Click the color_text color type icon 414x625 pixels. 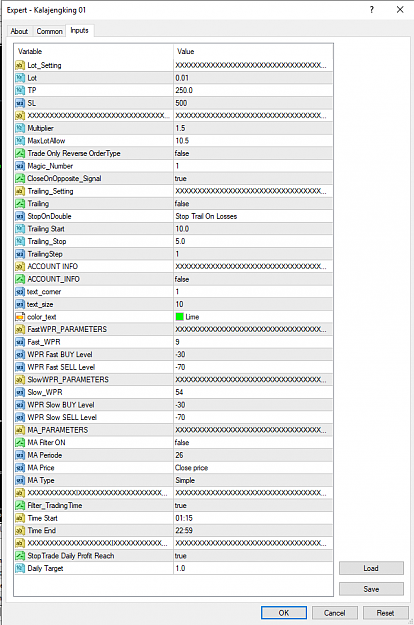(x=20, y=317)
